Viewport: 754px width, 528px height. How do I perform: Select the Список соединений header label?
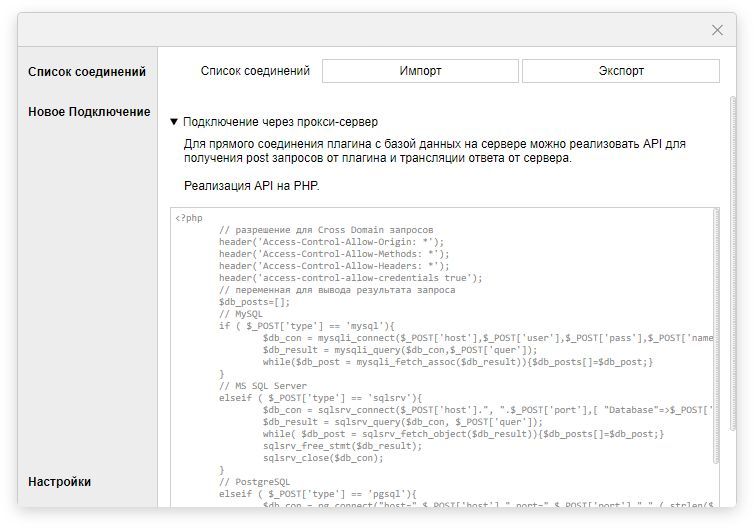pos(255,71)
